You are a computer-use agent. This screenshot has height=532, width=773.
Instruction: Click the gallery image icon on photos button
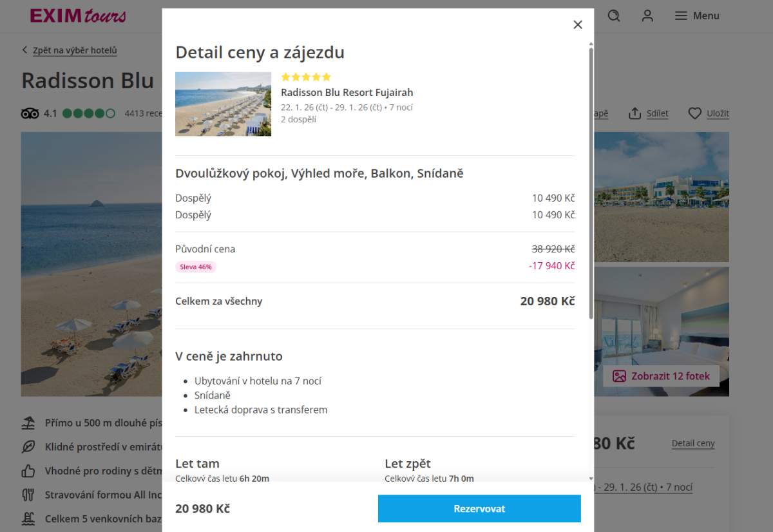(x=619, y=376)
